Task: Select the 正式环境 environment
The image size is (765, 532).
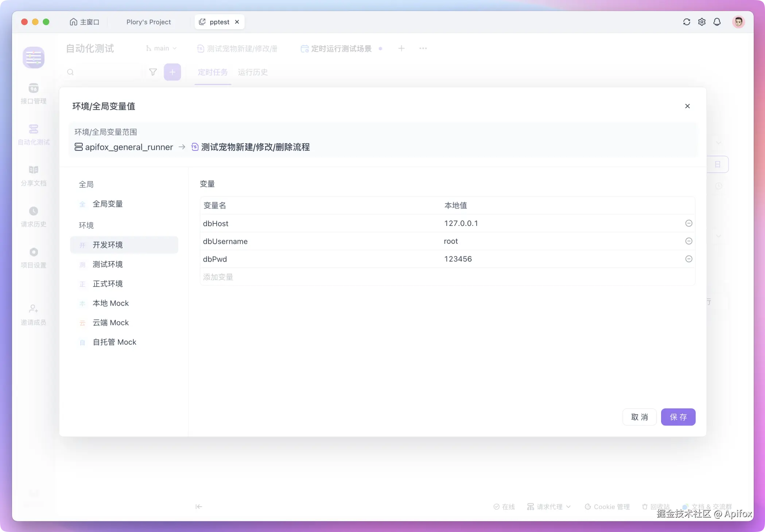Action: (108, 284)
